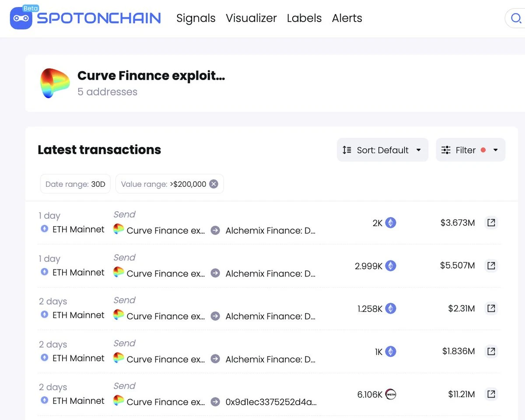
Task: Navigate to the Labels page
Action: tap(304, 18)
